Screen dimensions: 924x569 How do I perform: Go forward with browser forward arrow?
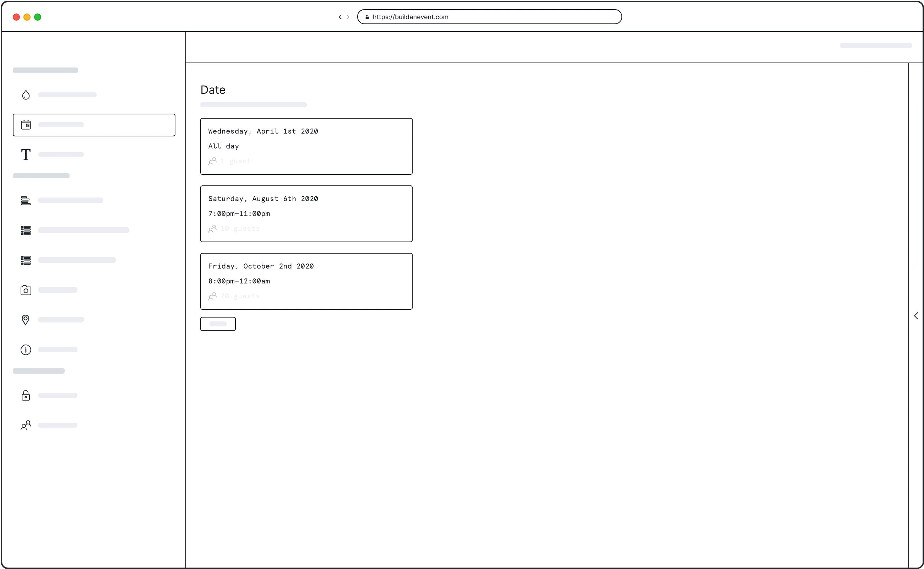coord(348,17)
